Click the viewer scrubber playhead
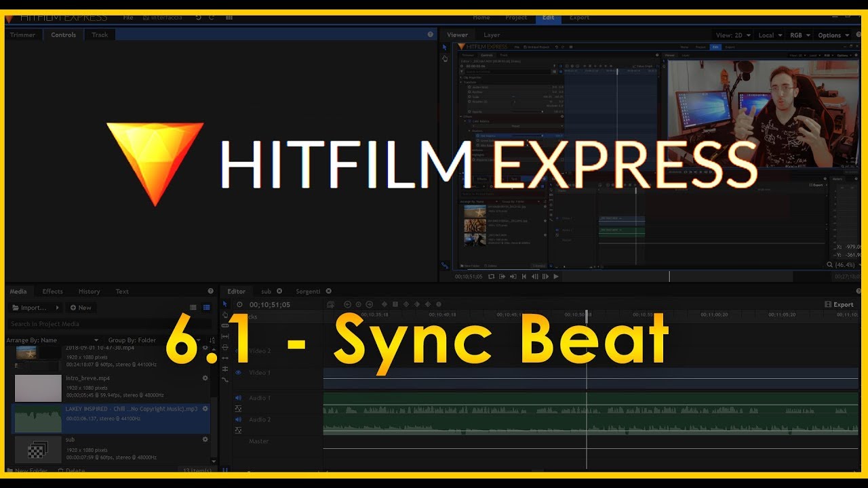The height and width of the screenshot is (488, 868). 669,277
